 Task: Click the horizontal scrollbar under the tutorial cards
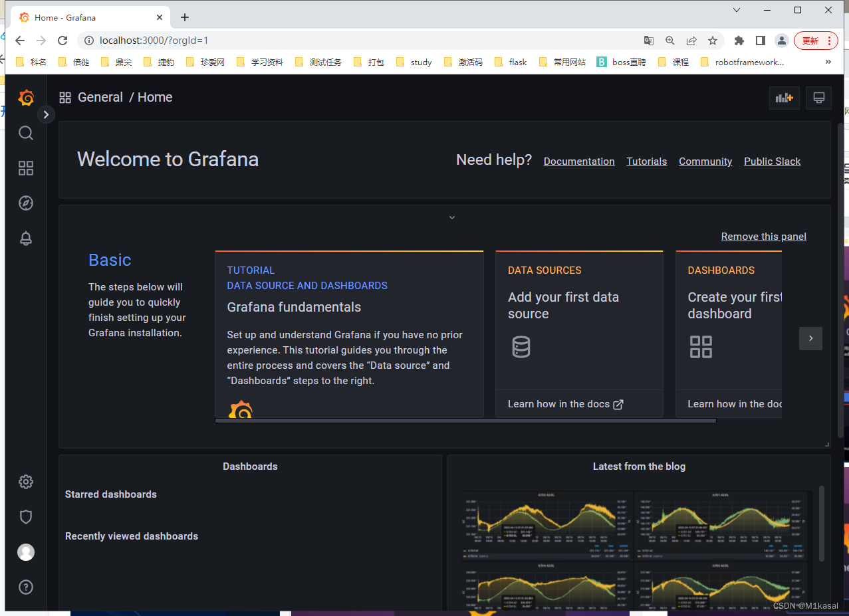(x=465, y=421)
